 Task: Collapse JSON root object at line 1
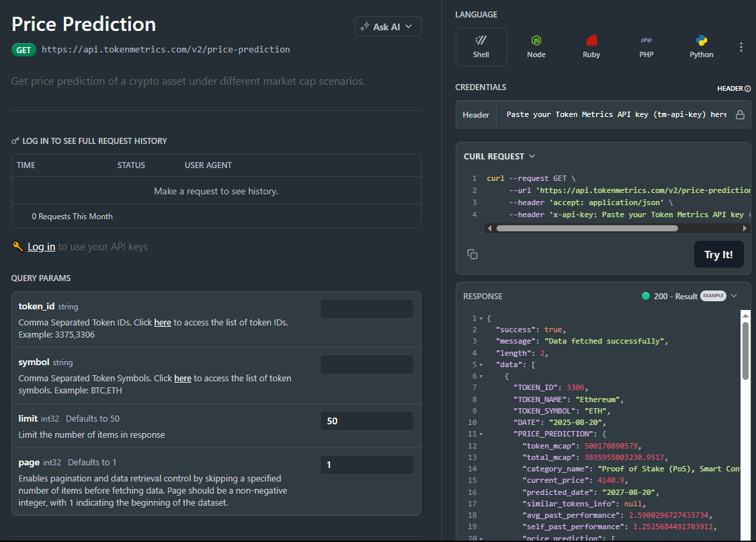[x=480, y=319]
